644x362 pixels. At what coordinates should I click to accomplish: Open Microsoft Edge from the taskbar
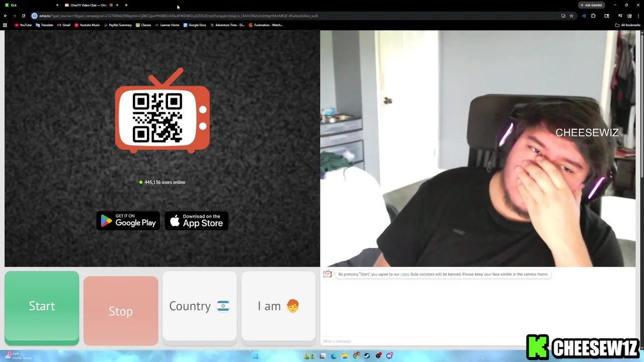[334, 356]
